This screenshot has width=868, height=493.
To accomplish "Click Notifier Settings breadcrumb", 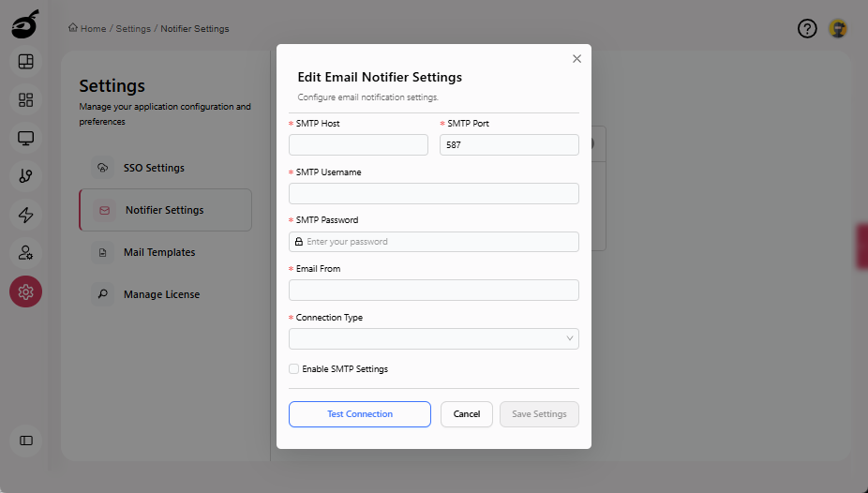I will coord(195,29).
